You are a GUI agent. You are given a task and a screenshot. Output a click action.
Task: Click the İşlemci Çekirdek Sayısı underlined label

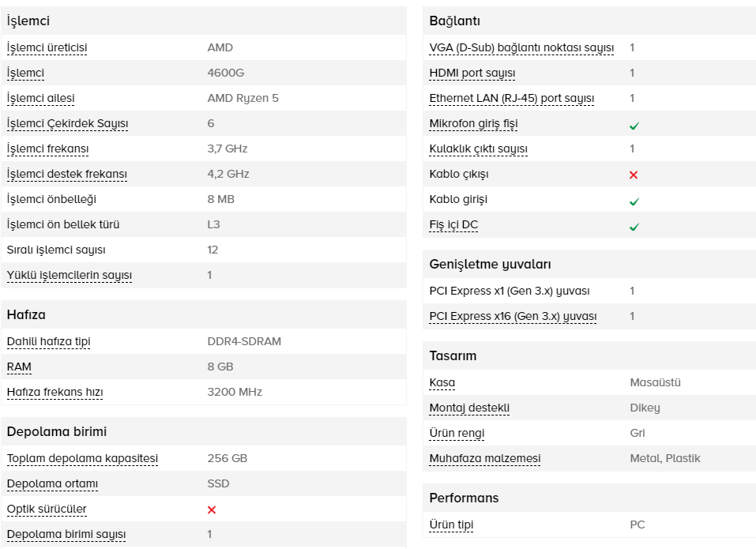tap(67, 123)
